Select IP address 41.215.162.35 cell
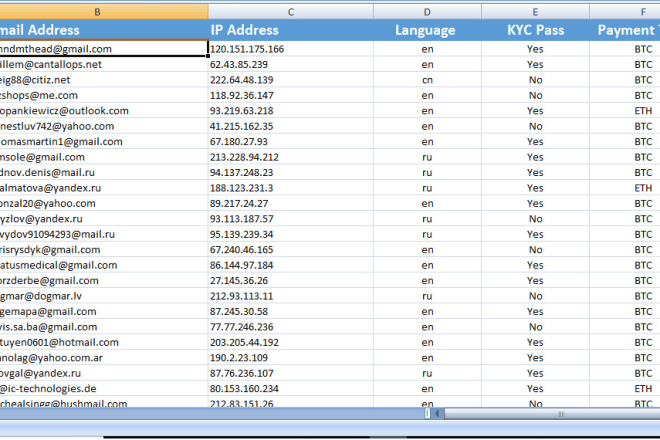The width and height of the screenshot is (660, 440). pyautogui.click(x=291, y=126)
